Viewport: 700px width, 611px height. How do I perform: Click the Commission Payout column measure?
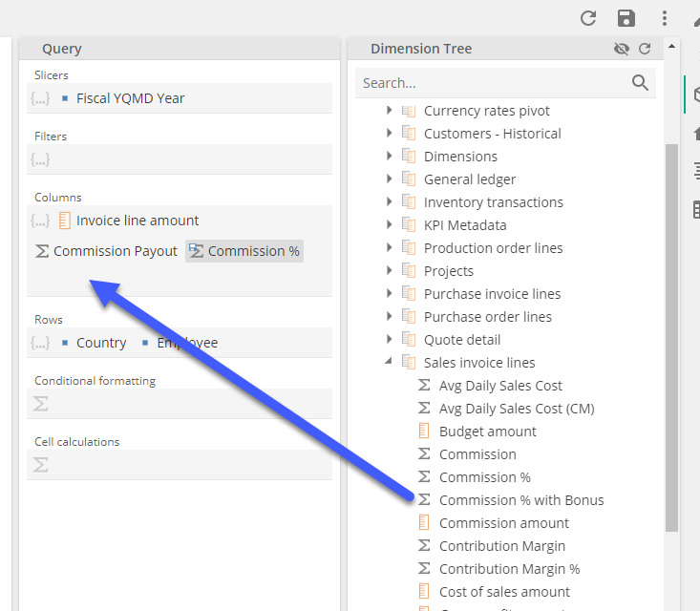(x=106, y=251)
